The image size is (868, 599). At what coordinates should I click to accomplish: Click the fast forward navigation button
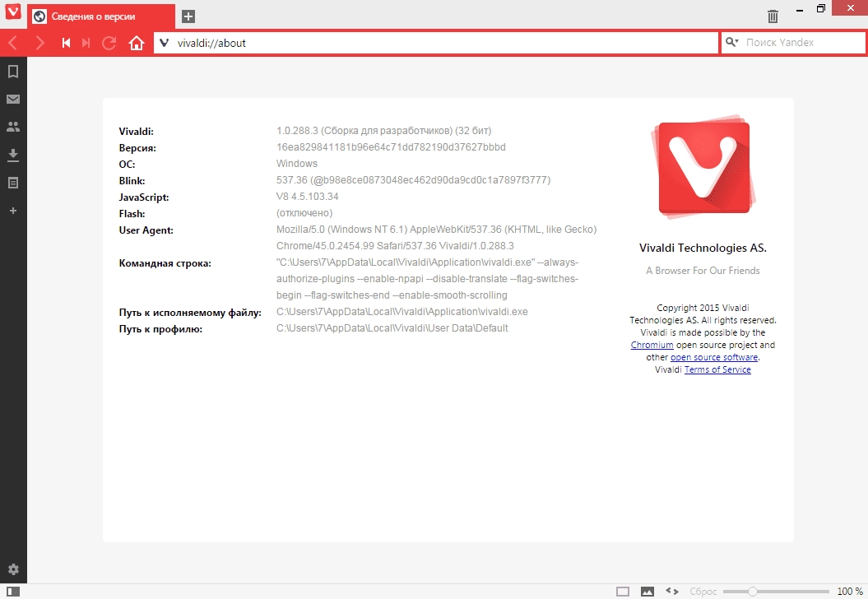click(86, 43)
